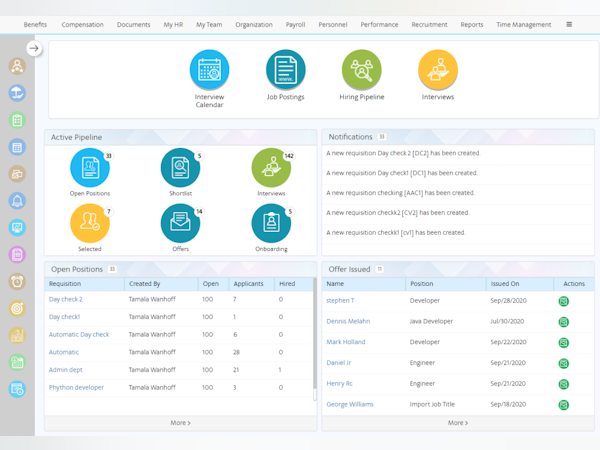Open the My Team menu

[209, 24]
